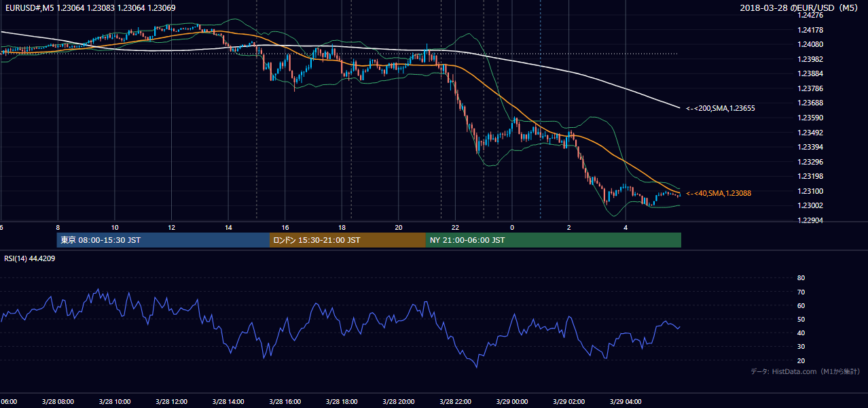Click price axis value 1.23786

click(810, 88)
